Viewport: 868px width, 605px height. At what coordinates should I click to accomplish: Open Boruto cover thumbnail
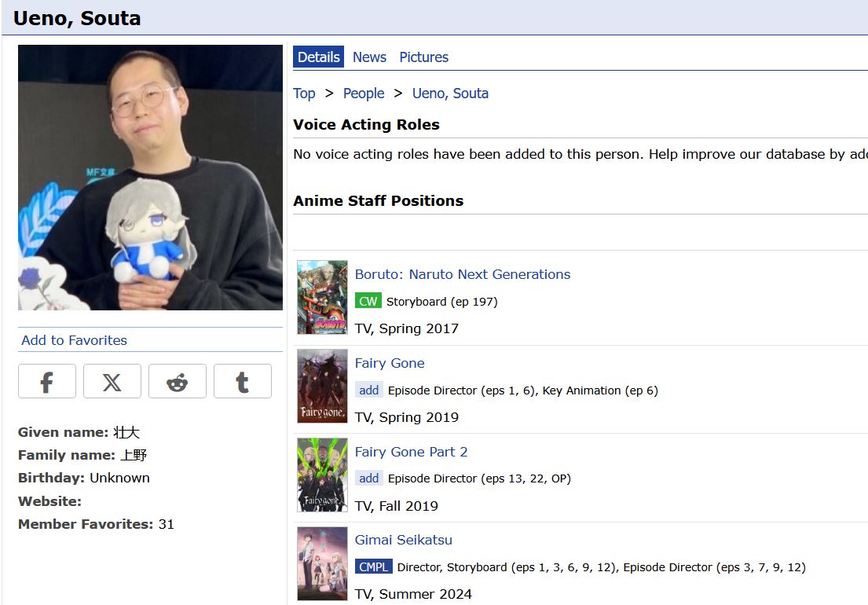click(x=322, y=297)
